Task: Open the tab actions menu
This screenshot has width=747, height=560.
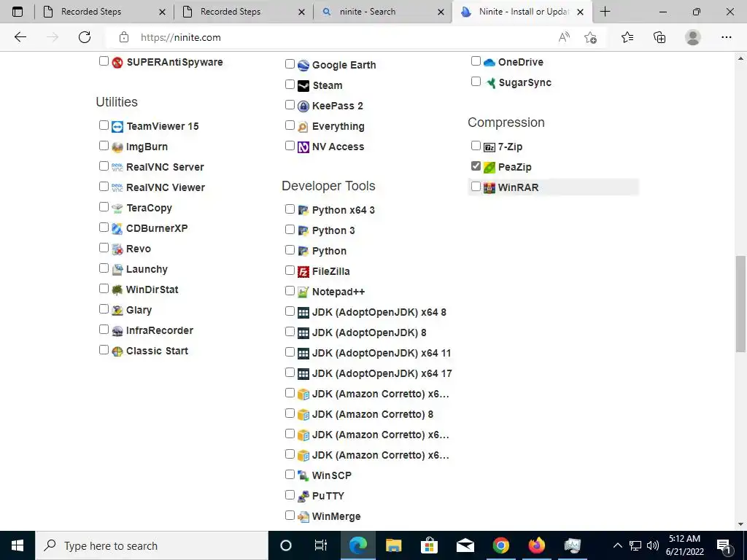Action: pos(18,12)
